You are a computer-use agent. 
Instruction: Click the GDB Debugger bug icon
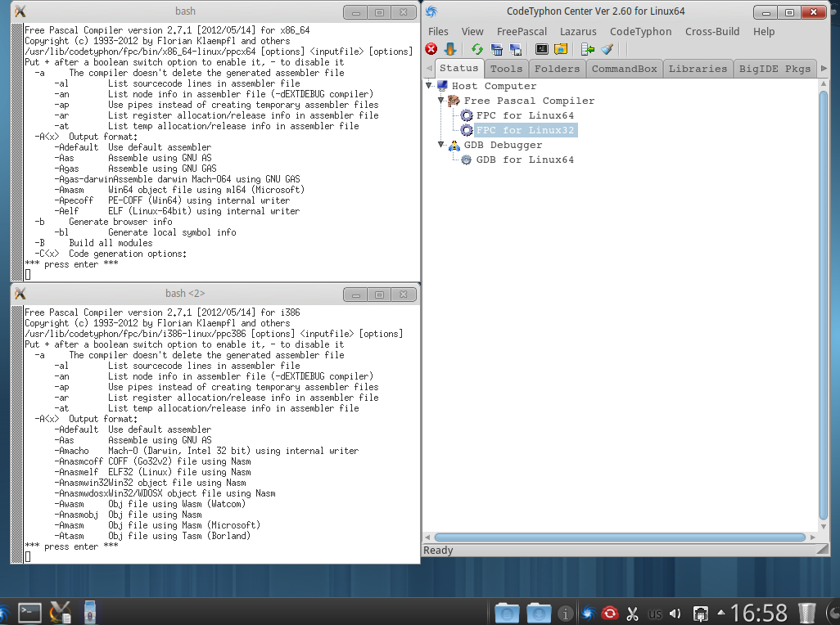454,145
